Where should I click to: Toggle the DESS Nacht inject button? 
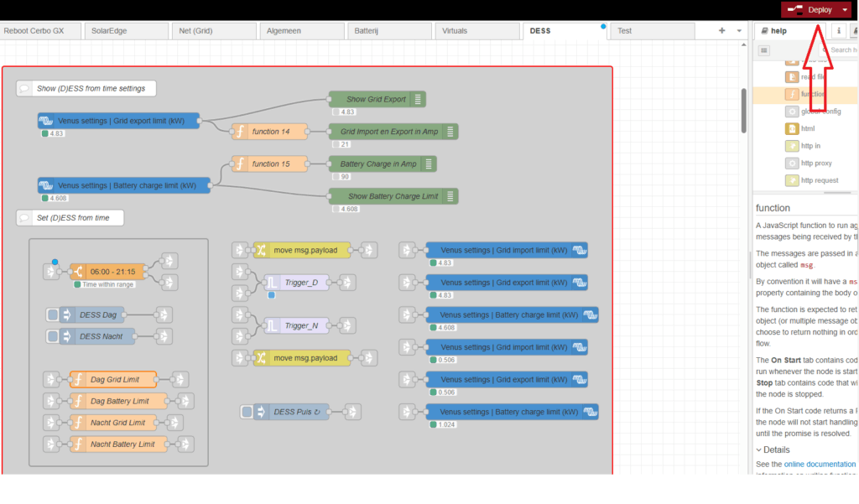pyautogui.click(x=53, y=336)
